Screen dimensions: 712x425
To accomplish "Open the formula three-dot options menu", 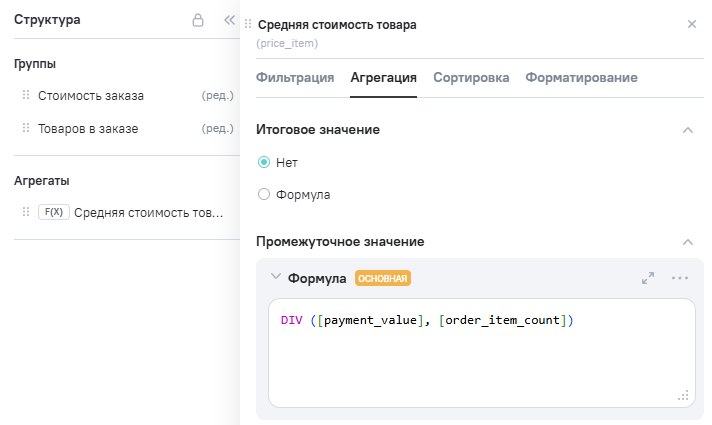I will pos(680,278).
